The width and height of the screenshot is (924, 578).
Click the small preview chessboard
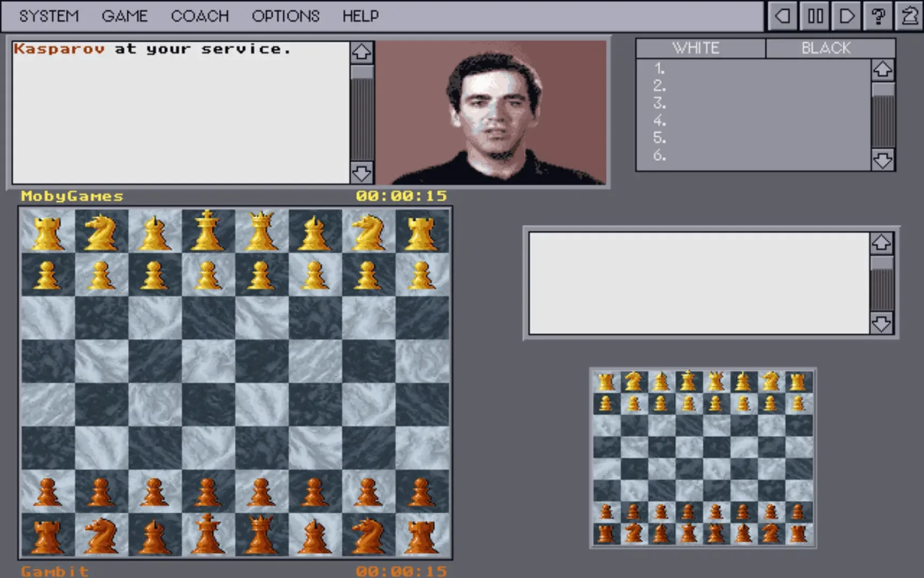[703, 458]
